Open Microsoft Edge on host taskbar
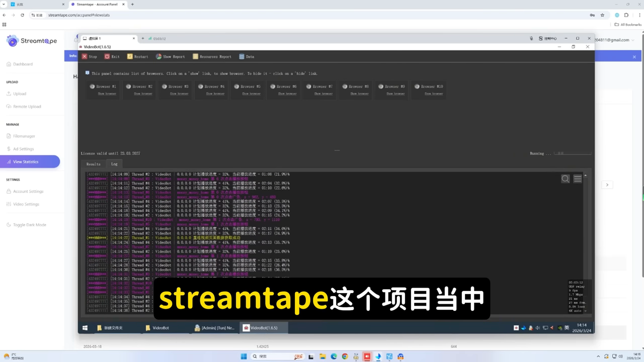This screenshot has height=362, width=644. 334,356
